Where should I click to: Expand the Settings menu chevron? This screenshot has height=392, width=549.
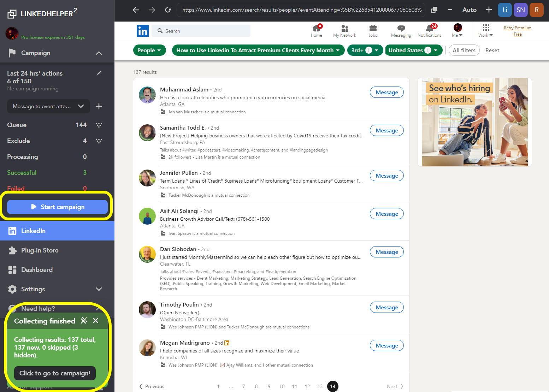pos(99,289)
